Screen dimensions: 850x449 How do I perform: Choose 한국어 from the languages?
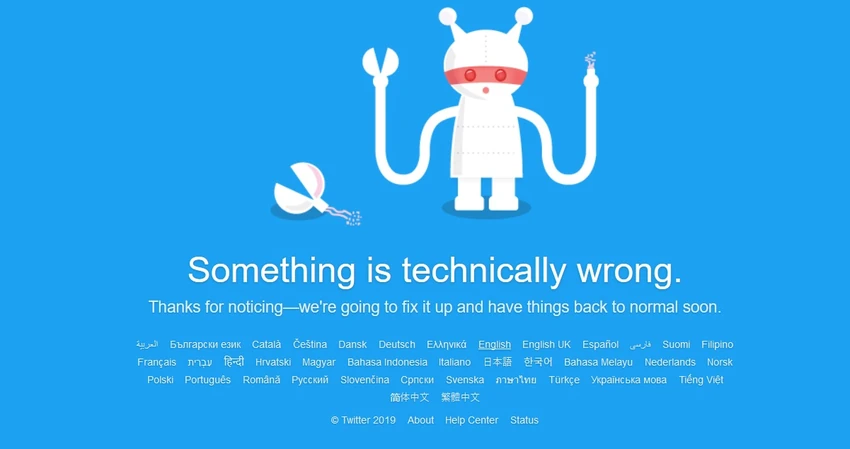[x=538, y=362]
